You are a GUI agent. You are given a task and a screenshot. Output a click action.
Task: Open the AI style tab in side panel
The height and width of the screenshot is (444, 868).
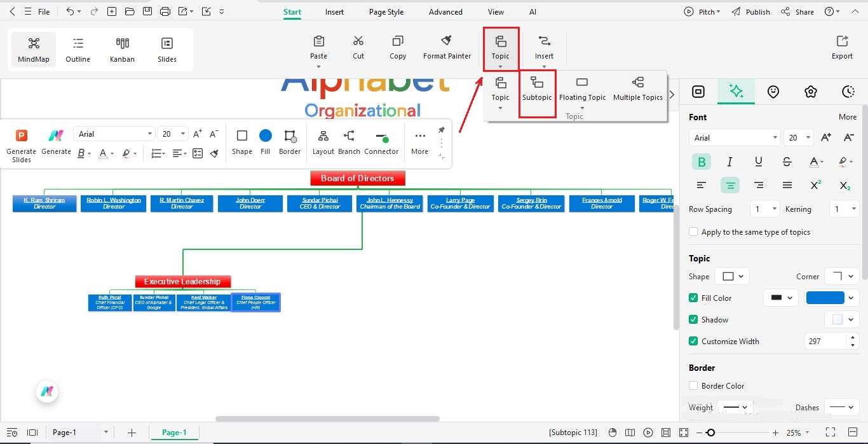(736, 92)
